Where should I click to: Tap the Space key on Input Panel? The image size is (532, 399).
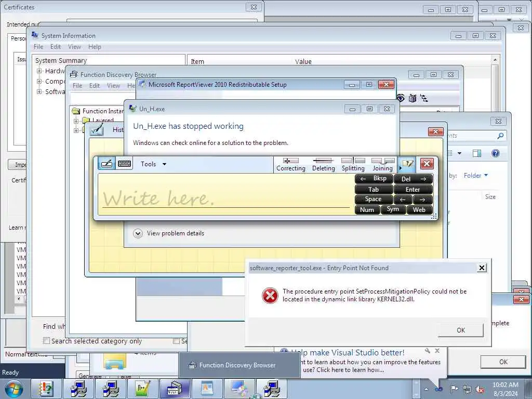point(374,199)
